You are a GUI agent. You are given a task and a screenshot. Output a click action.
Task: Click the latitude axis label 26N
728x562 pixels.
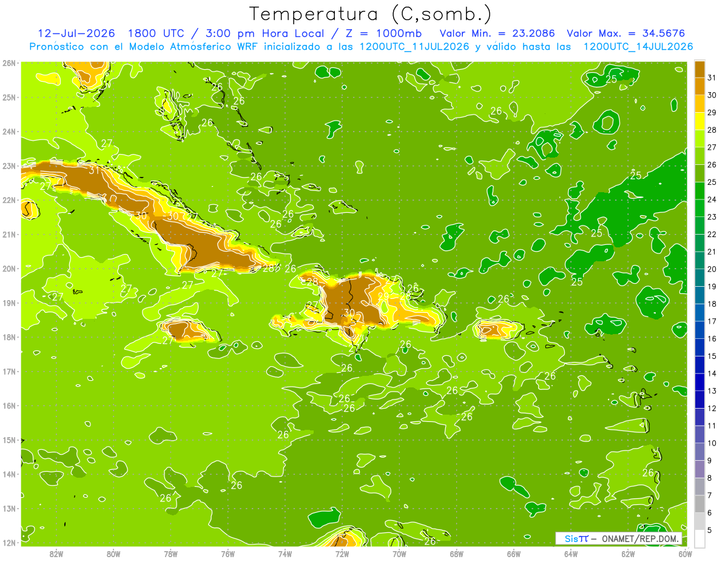tap(8, 62)
